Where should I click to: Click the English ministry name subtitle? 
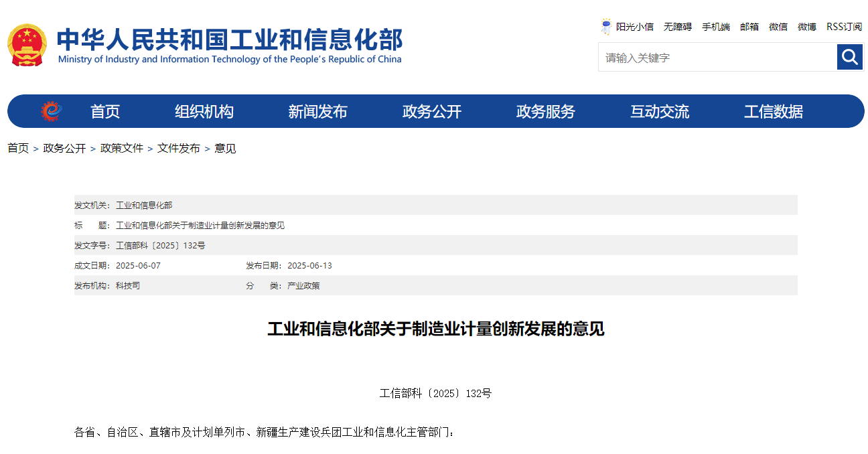click(230, 59)
